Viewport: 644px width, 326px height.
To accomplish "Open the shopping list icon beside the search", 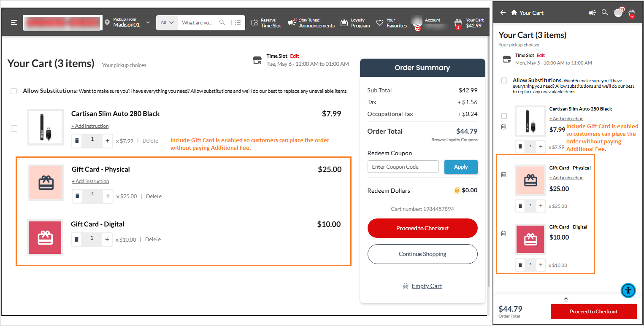I will [238, 22].
